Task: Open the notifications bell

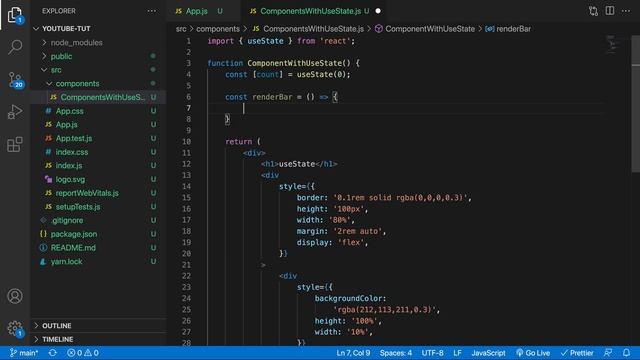Action: coord(627,353)
